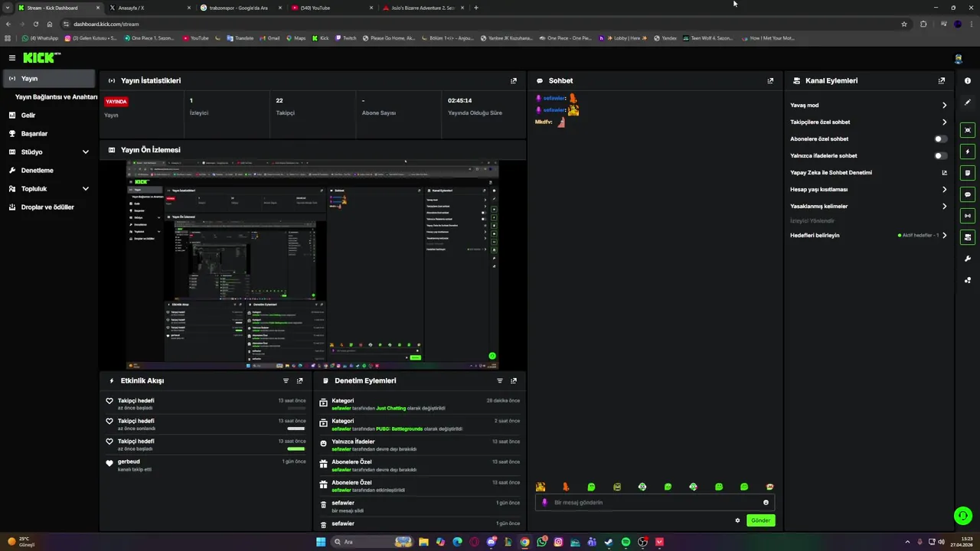Image resolution: width=980 pixels, height=551 pixels.
Task: Open WhatsApp from the taskbar
Action: (x=541, y=542)
